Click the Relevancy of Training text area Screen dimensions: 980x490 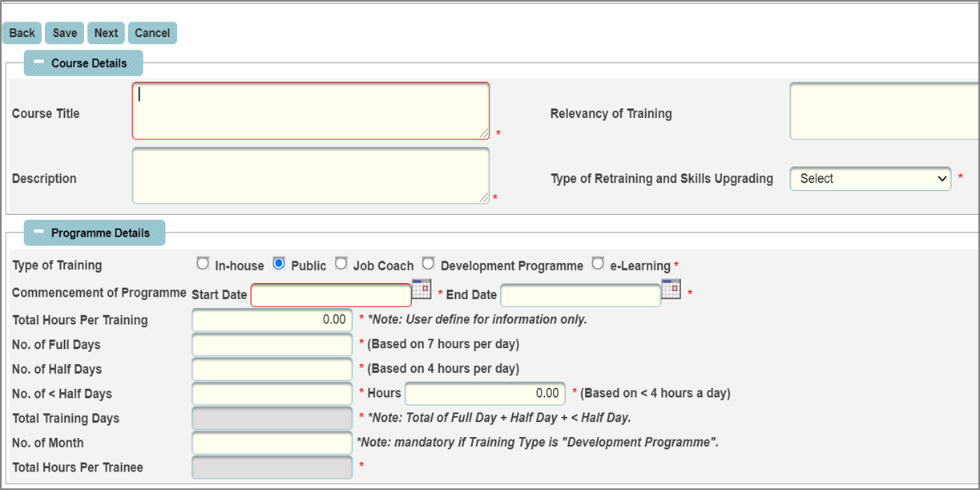pyautogui.click(x=885, y=111)
